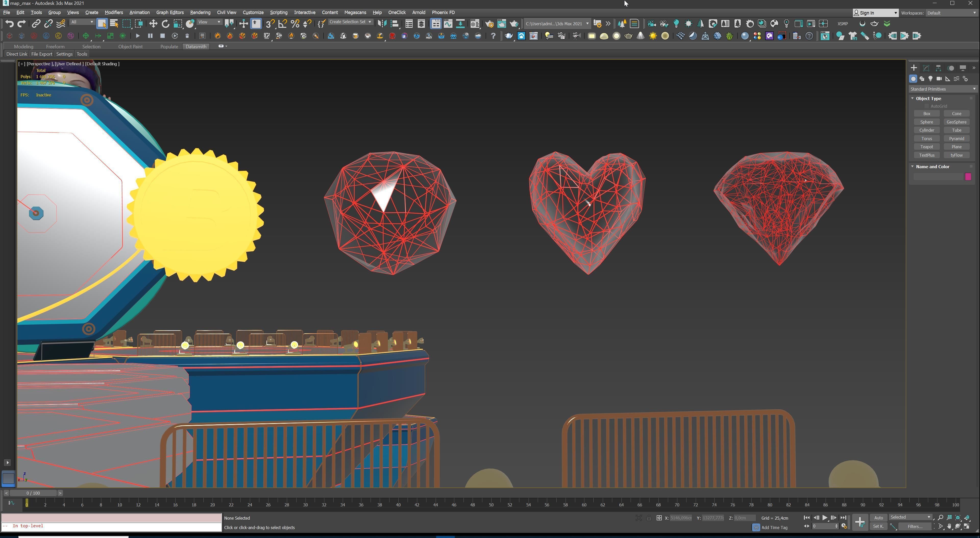Open the View reference coordinate dropdown
Viewport: 980px width, 538px height.
click(209, 22)
